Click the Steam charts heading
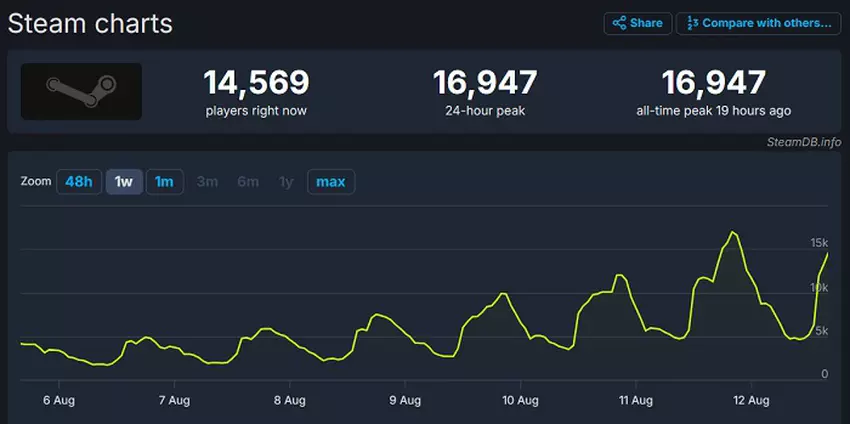 (90, 23)
